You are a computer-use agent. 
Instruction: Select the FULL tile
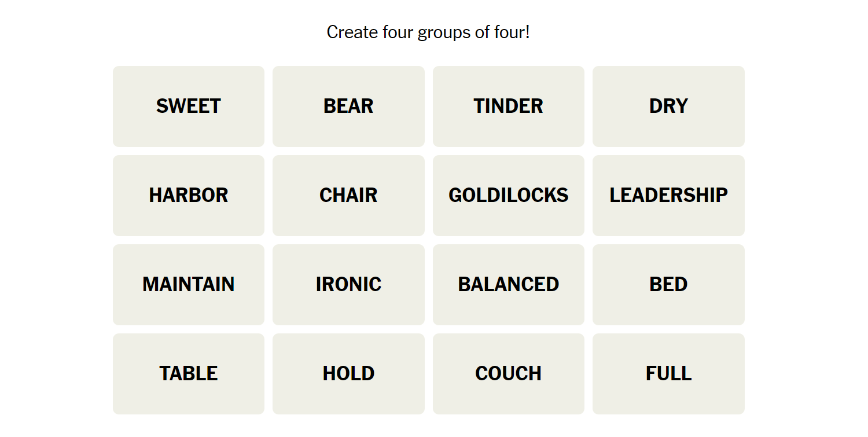pos(668,374)
